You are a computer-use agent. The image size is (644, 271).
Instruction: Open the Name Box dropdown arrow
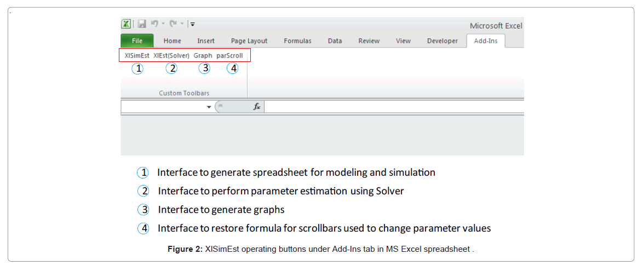[x=209, y=107]
